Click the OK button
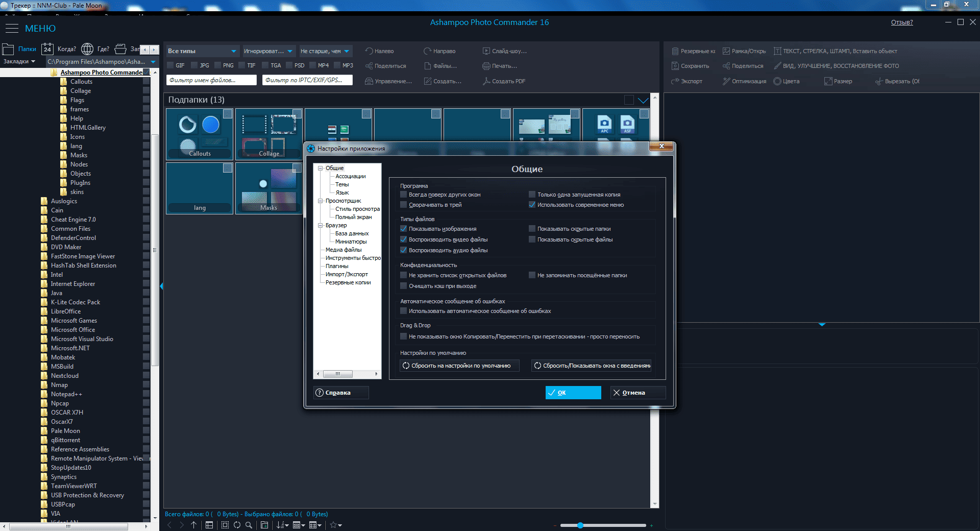This screenshot has width=980, height=531. [x=573, y=393]
